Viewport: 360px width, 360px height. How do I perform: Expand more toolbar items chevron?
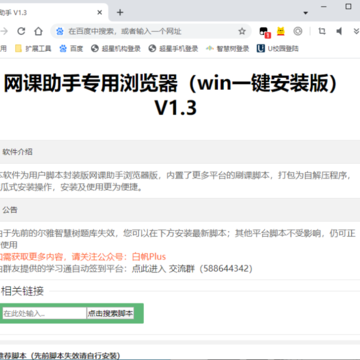point(356,31)
